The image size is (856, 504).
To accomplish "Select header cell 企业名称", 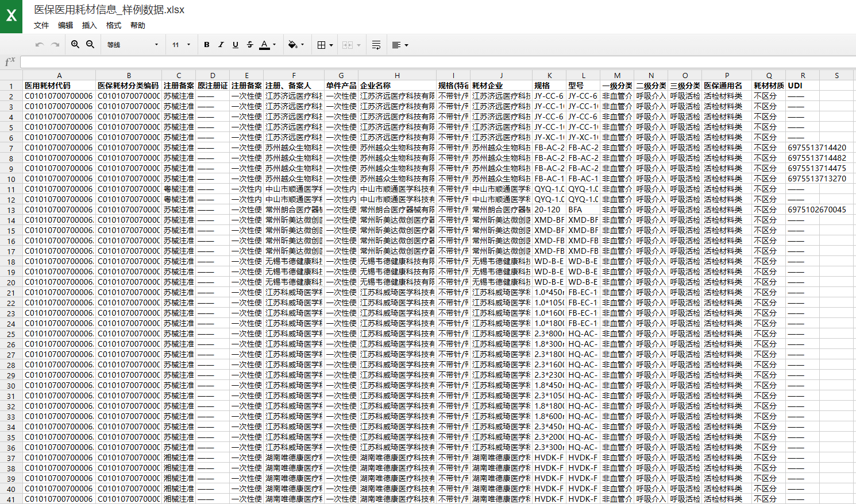I will 397,86.
